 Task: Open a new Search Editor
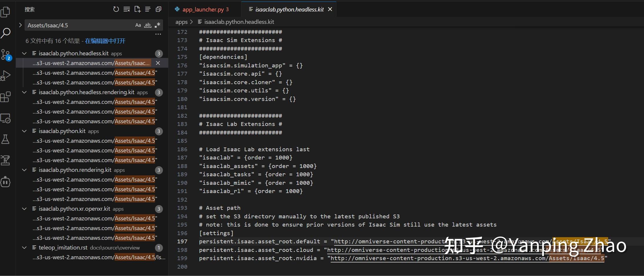[x=137, y=9]
